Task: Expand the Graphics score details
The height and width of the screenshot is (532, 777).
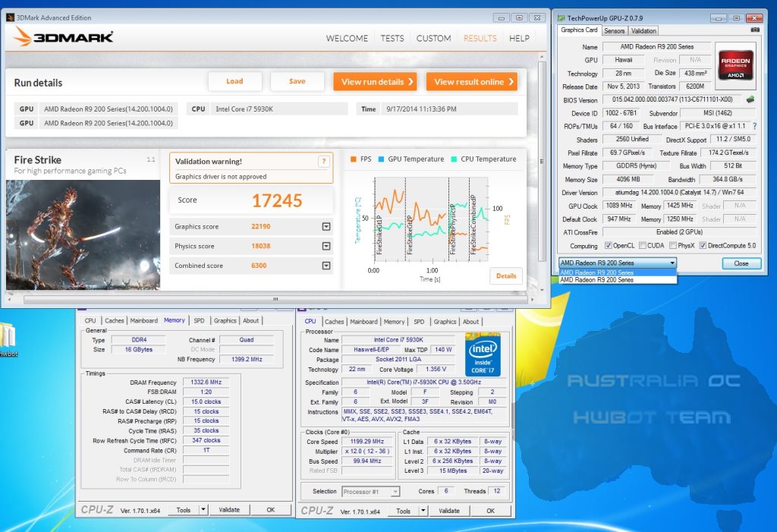Action: coord(326,227)
